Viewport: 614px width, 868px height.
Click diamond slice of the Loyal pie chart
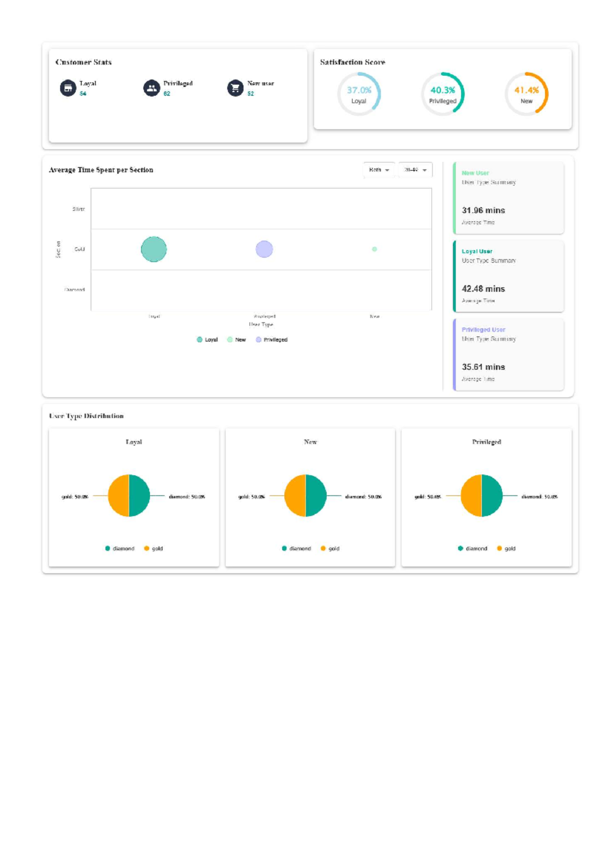[140, 495]
